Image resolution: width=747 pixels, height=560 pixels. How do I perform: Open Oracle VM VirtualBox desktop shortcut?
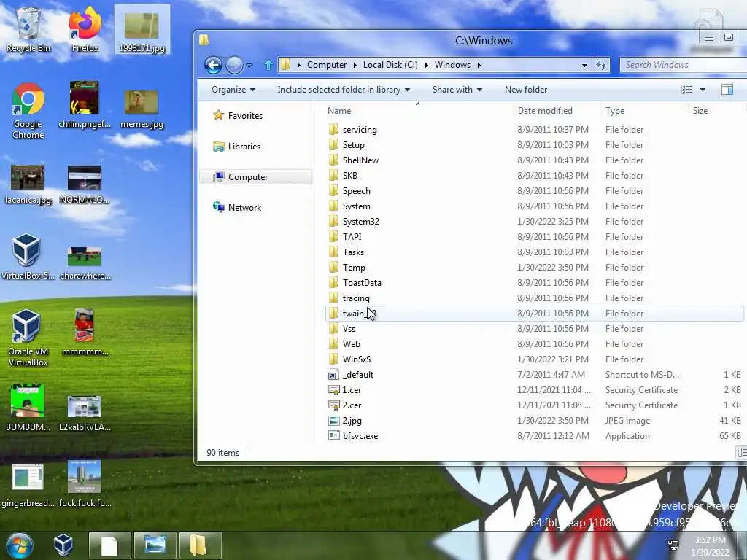coord(28,338)
